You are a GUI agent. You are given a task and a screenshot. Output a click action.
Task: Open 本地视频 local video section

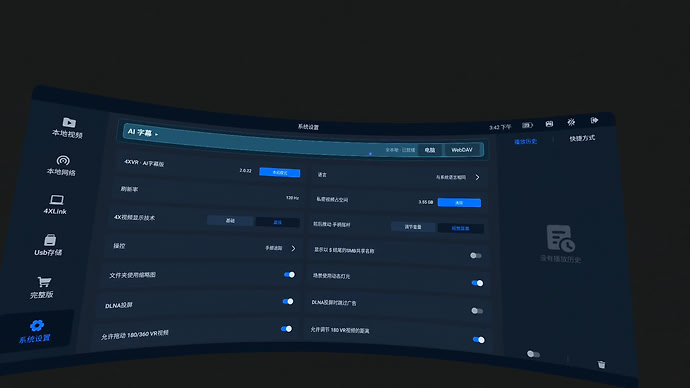click(68, 127)
